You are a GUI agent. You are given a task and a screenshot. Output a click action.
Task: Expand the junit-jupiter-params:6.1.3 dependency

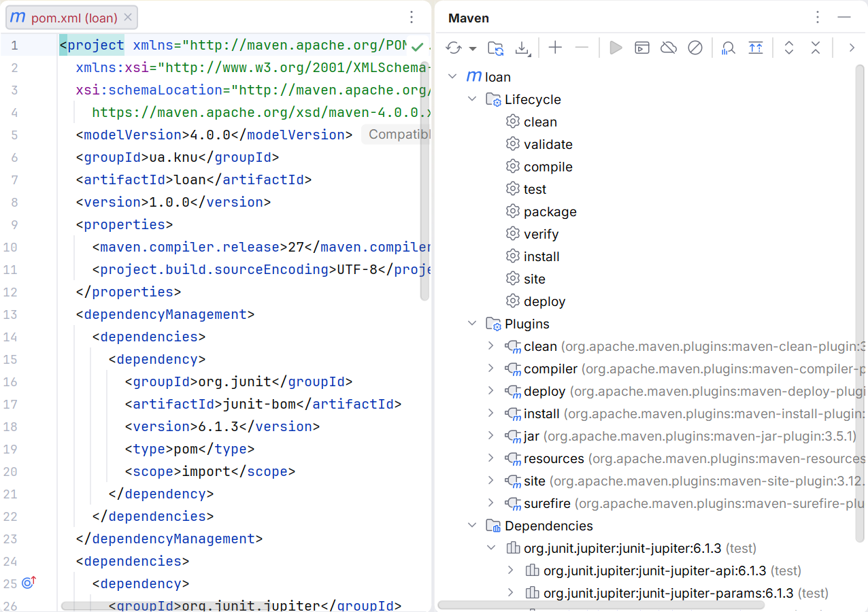tap(511, 593)
